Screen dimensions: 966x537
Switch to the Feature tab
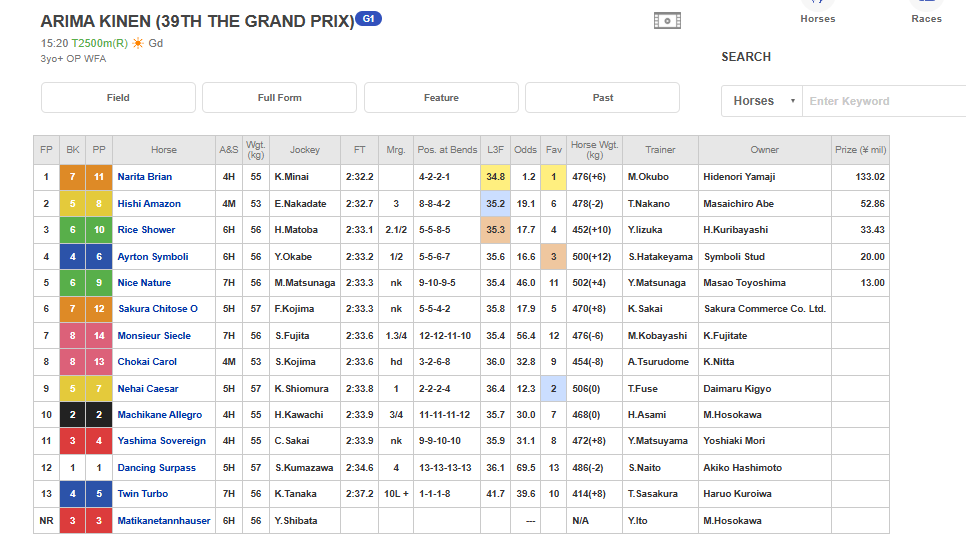[441, 97]
